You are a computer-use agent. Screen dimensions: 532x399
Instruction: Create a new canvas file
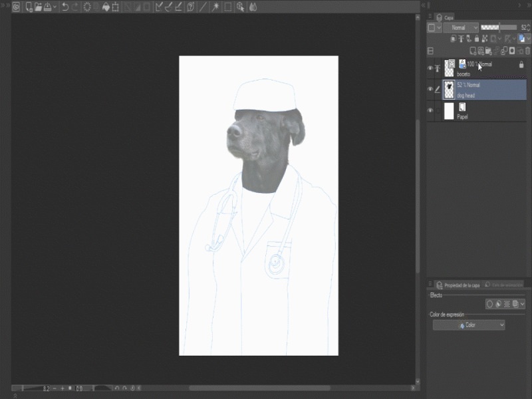coord(29,7)
